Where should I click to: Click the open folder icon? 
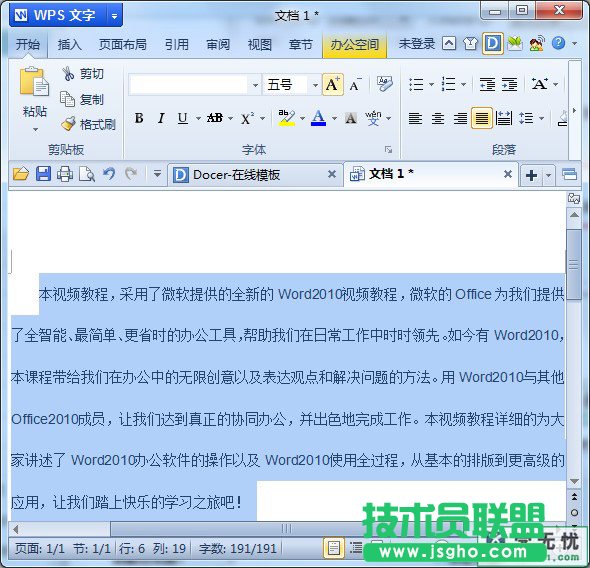click(x=21, y=174)
